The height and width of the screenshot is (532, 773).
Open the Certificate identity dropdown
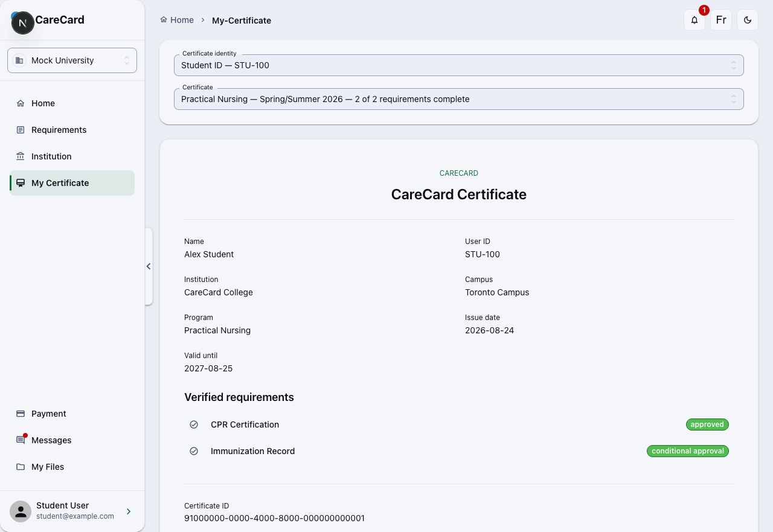(459, 65)
